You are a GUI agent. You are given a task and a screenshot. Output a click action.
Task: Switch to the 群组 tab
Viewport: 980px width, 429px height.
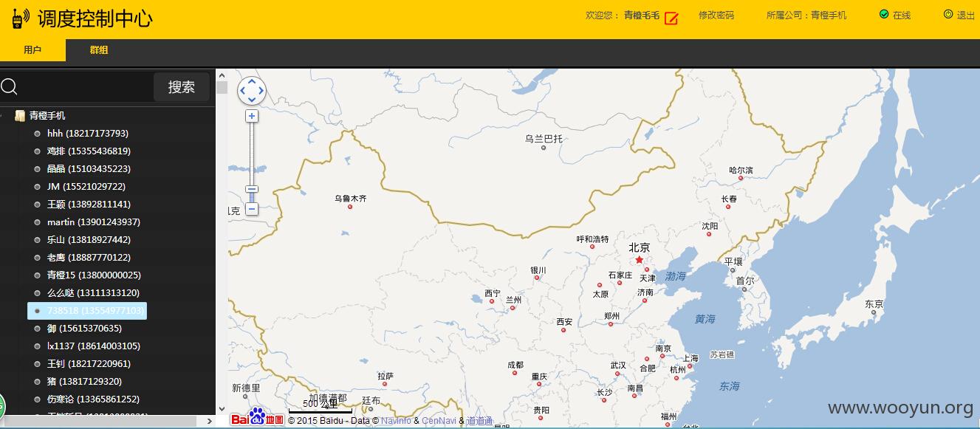pos(99,50)
